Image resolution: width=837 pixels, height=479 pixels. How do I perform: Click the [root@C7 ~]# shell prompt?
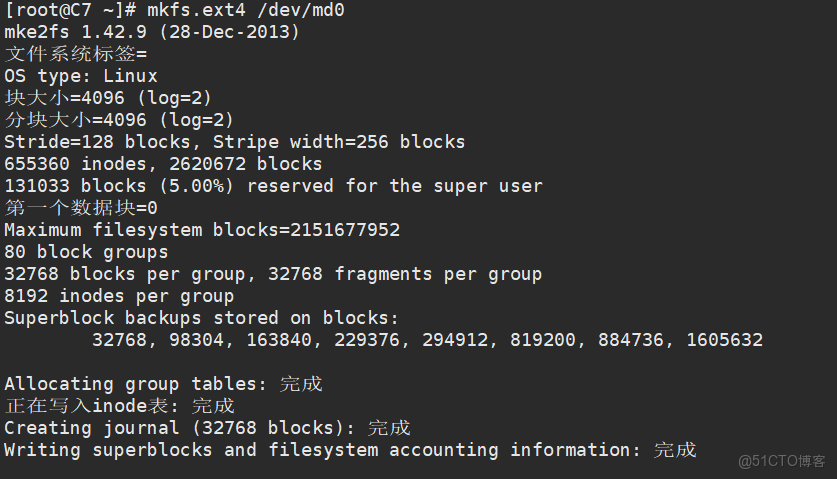pyautogui.click(x=70, y=10)
